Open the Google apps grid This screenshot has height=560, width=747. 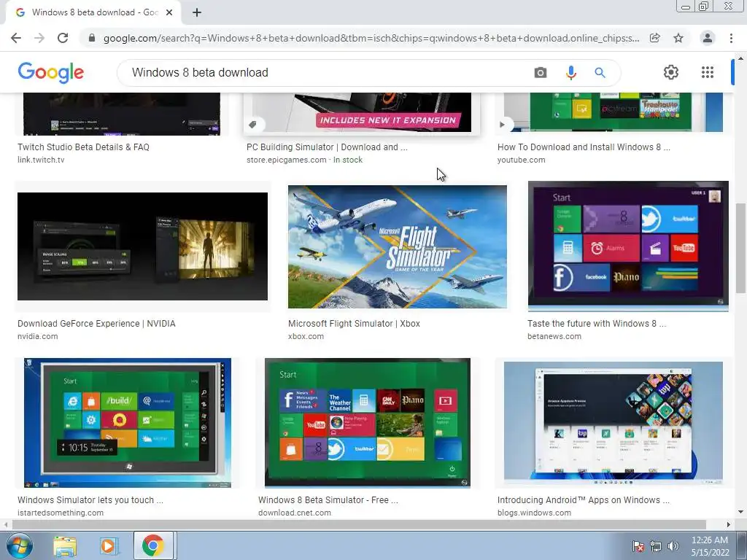point(708,72)
